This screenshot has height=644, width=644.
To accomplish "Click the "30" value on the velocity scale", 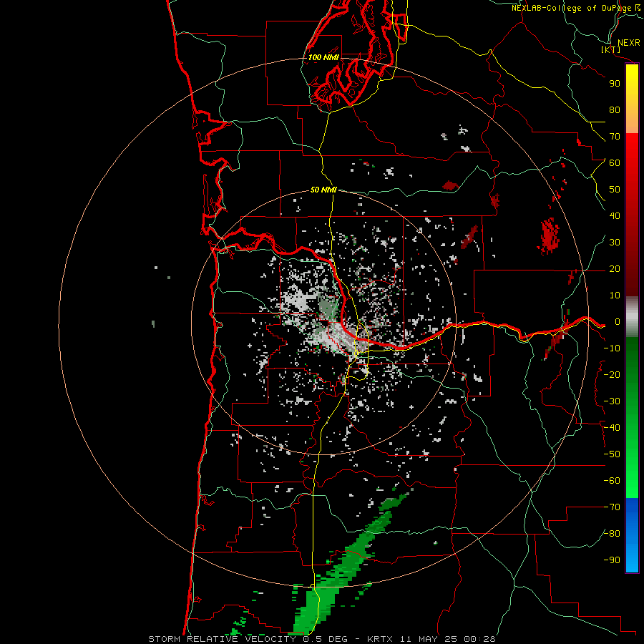I will (615, 243).
